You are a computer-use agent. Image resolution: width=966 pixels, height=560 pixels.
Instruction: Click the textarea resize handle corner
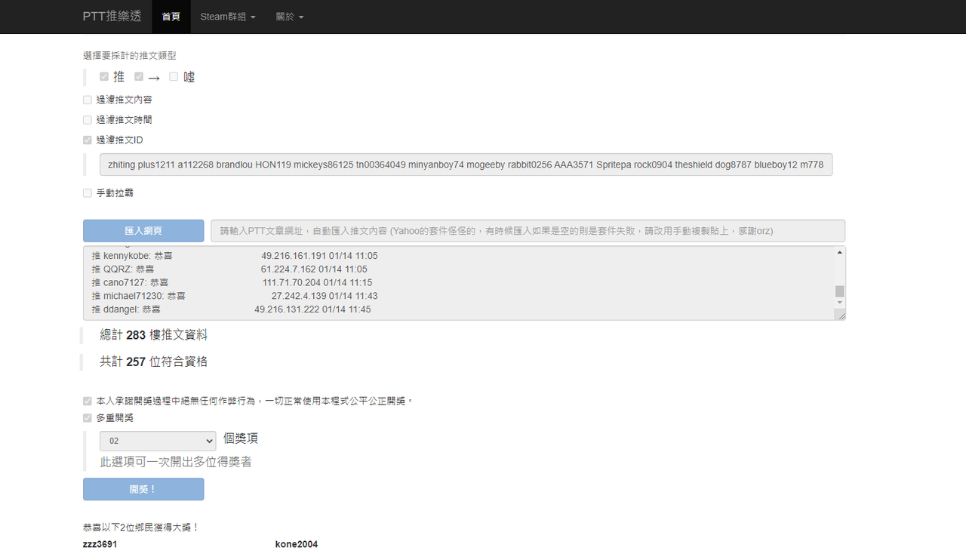840,315
